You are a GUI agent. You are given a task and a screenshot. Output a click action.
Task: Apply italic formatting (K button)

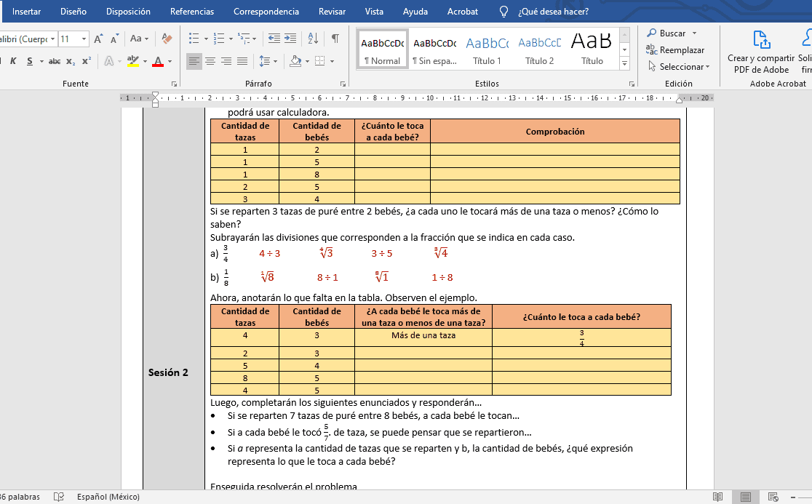point(14,61)
